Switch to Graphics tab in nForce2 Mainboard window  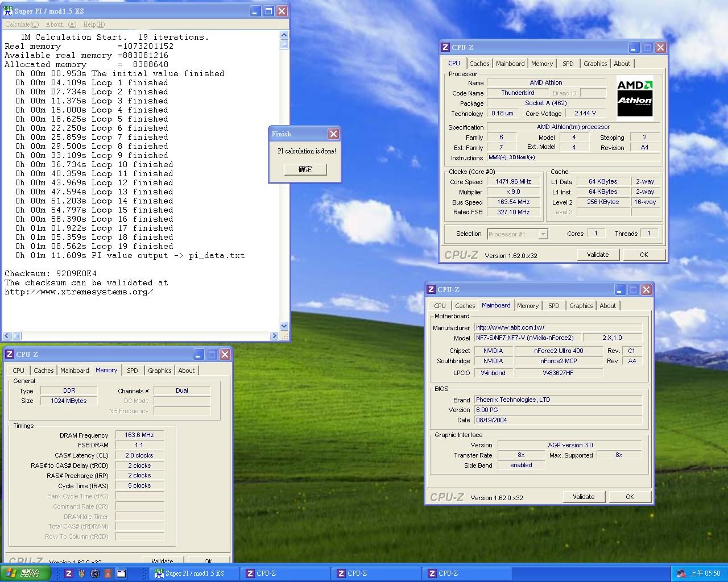[581, 306]
